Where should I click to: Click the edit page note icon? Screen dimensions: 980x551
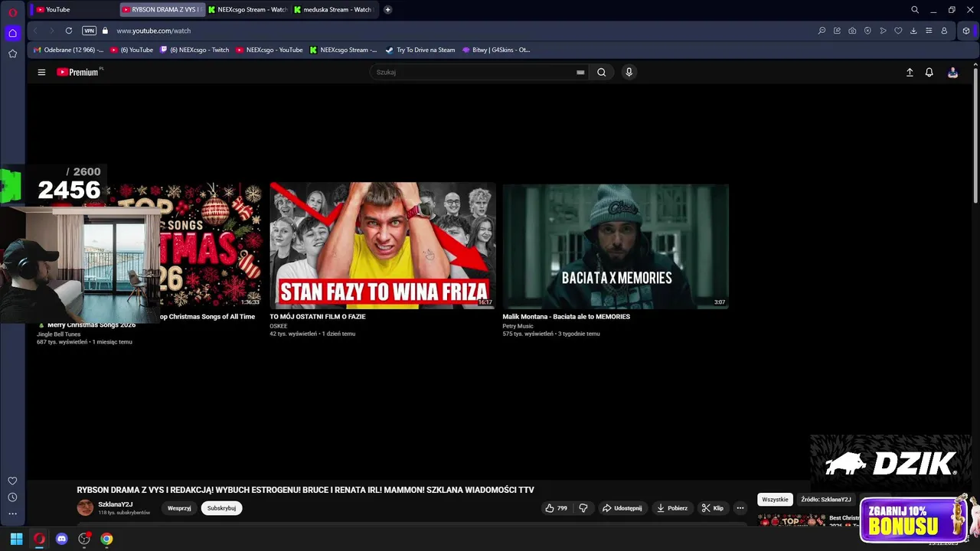click(x=837, y=31)
